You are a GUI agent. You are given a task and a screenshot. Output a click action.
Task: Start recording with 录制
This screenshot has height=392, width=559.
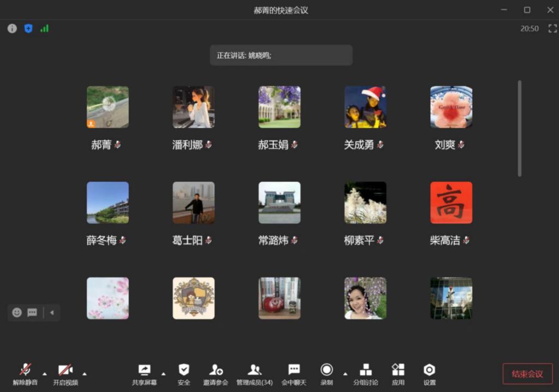click(326, 374)
